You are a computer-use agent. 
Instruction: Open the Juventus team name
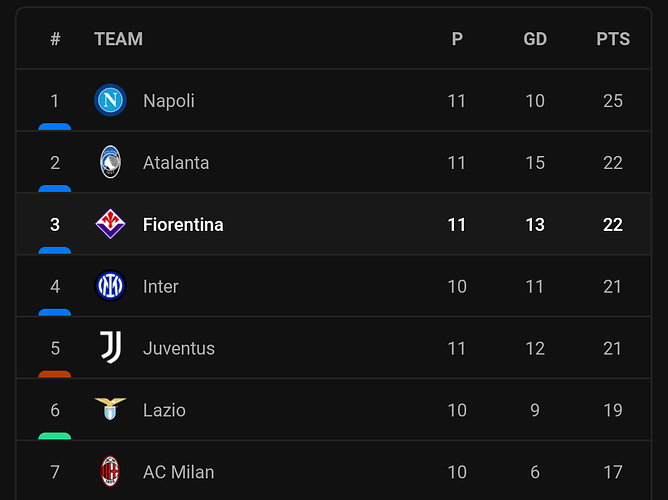pos(179,348)
